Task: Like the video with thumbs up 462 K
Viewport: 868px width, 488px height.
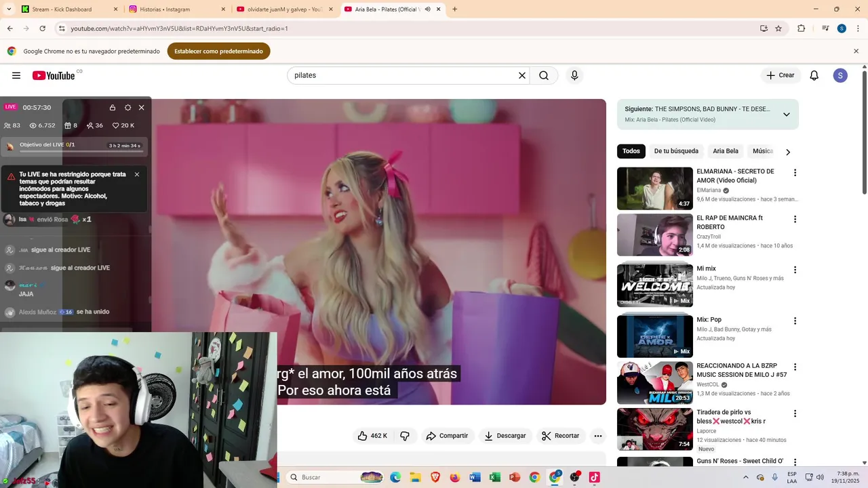Action: click(x=372, y=436)
